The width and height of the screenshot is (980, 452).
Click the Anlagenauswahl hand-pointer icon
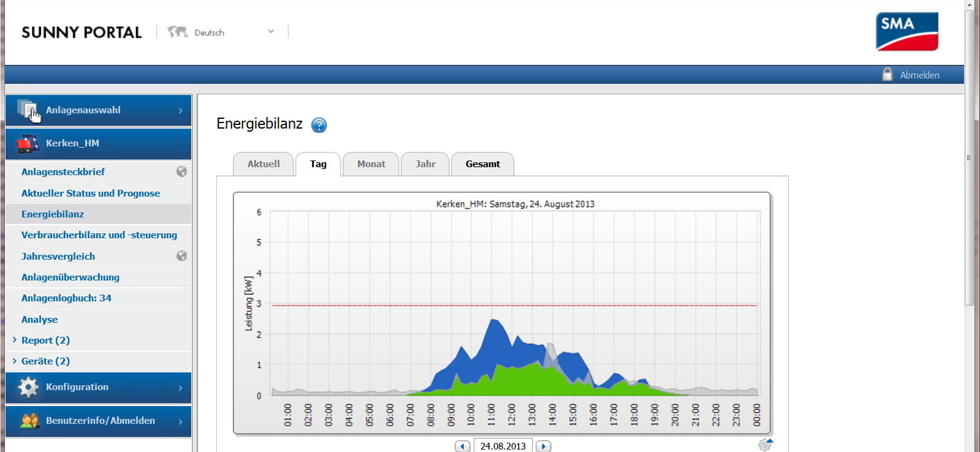click(x=29, y=110)
